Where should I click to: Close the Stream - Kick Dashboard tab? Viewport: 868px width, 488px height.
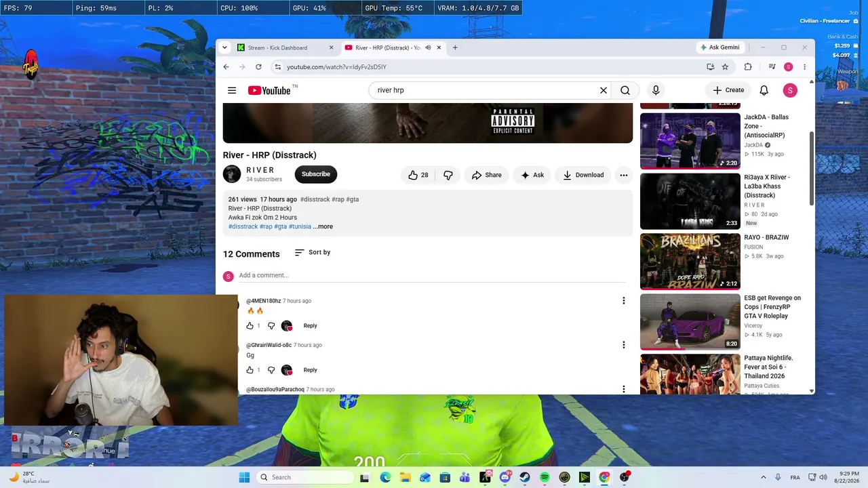click(x=331, y=47)
